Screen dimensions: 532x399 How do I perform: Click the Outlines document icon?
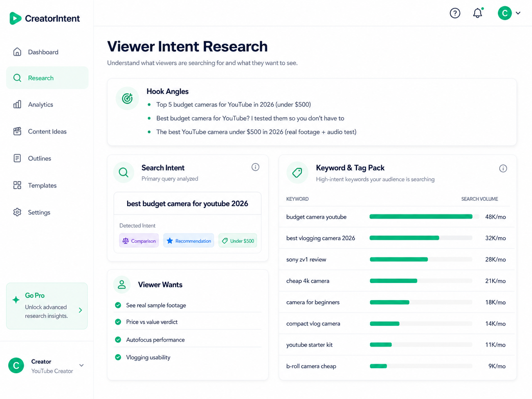(17, 158)
